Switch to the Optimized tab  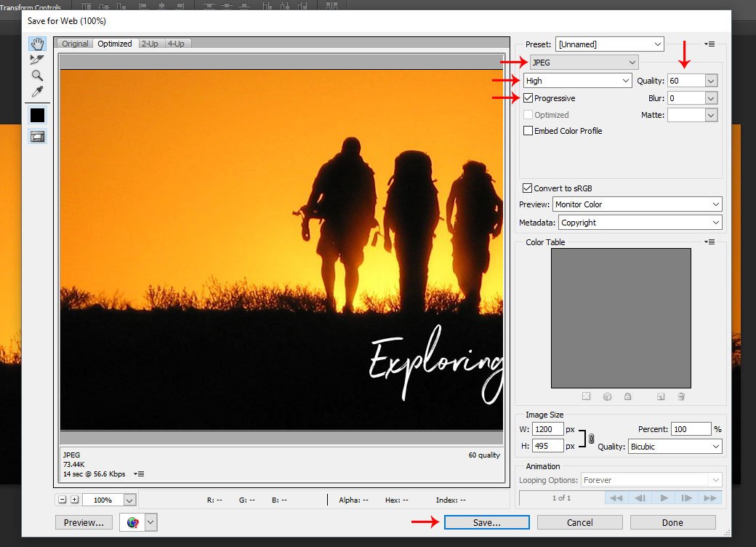115,44
